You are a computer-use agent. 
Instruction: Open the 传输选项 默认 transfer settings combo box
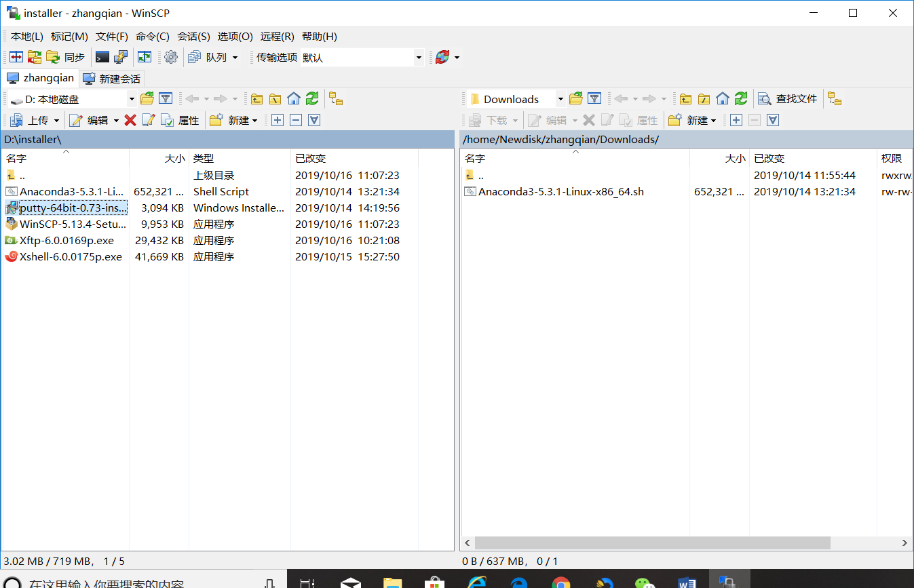pos(362,58)
